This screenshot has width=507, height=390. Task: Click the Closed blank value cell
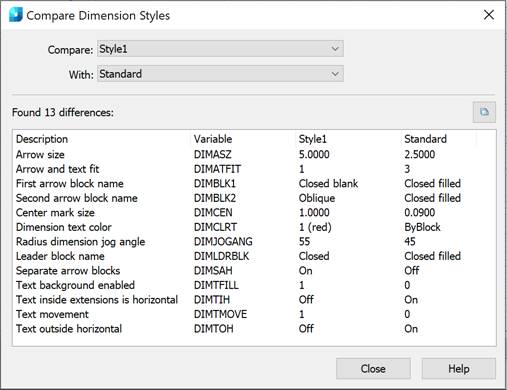[x=328, y=183]
